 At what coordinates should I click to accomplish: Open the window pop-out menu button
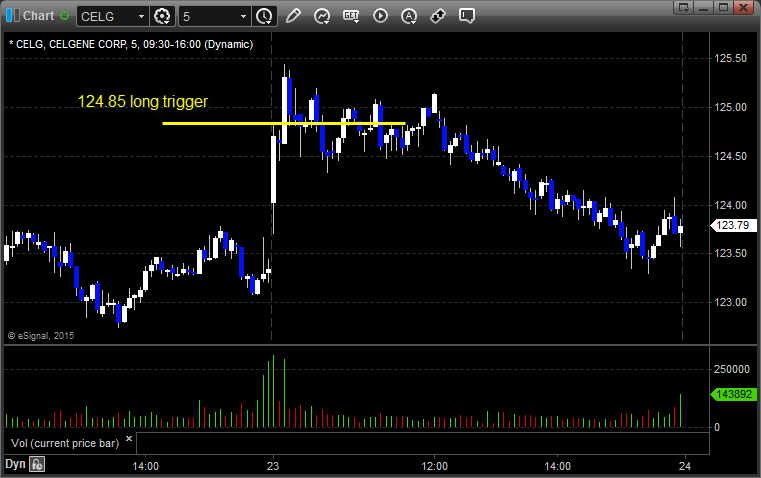[x=684, y=7]
